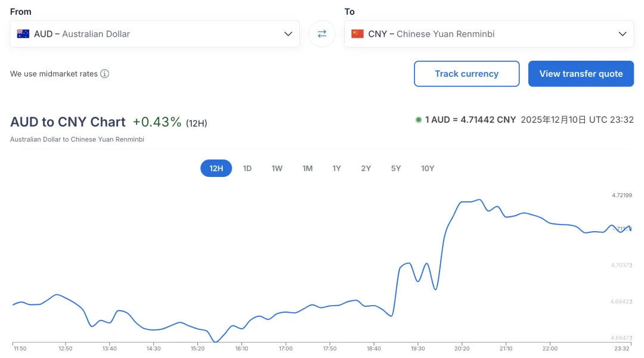Click the Track currency button

click(x=466, y=74)
